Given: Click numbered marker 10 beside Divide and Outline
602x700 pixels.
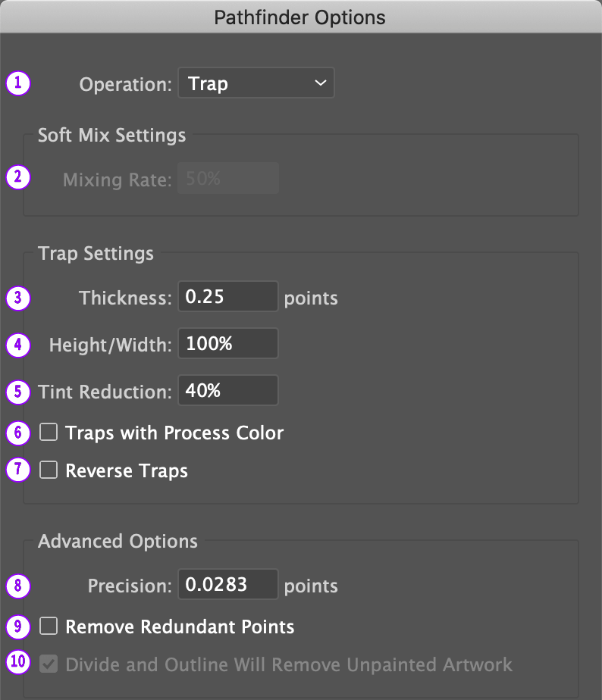Looking at the screenshot, I should [x=18, y=661].
